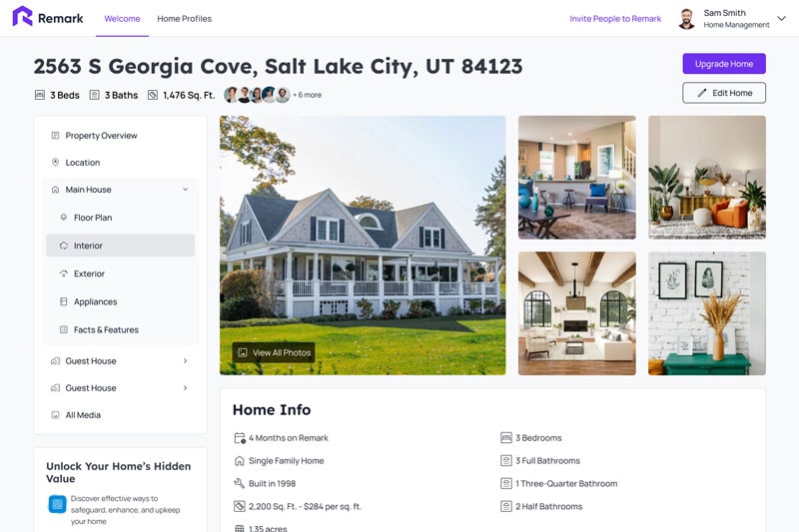The image size is (799, 532).
Task: Open All Media in sidebar
Action: coord(120,415)
